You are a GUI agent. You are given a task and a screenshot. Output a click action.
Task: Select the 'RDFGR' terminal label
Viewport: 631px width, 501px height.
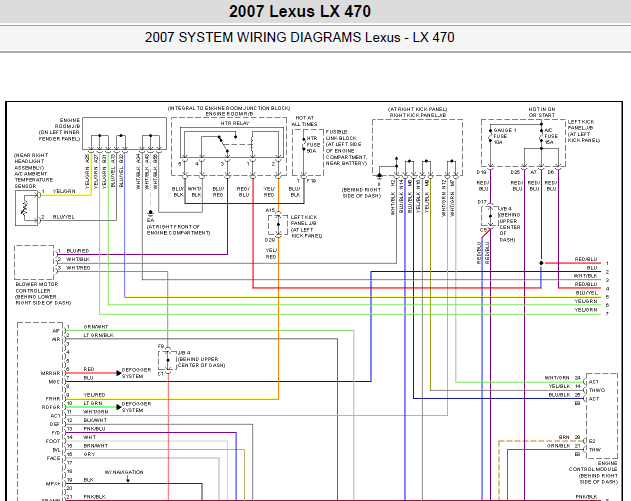coord(51,407)
